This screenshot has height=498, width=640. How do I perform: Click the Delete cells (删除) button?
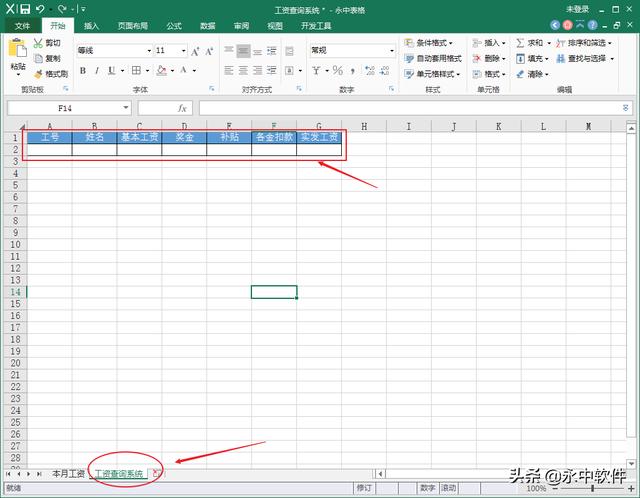[x=489, y=58]
